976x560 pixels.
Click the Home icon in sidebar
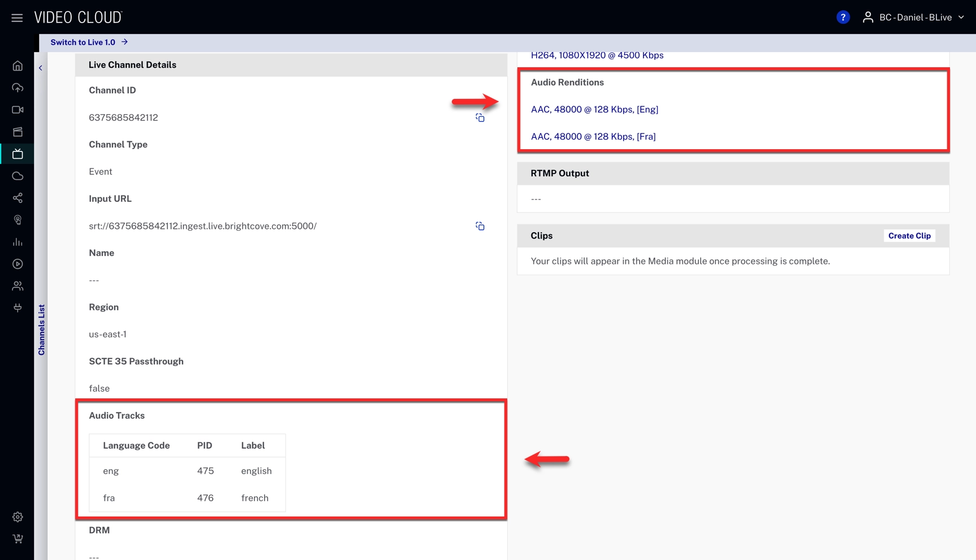18,66
